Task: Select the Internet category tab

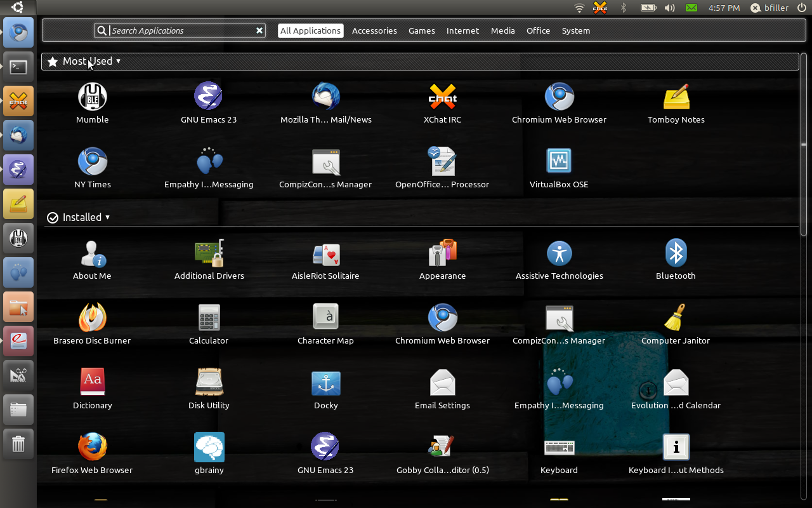Action: click(x=462, y=30)
